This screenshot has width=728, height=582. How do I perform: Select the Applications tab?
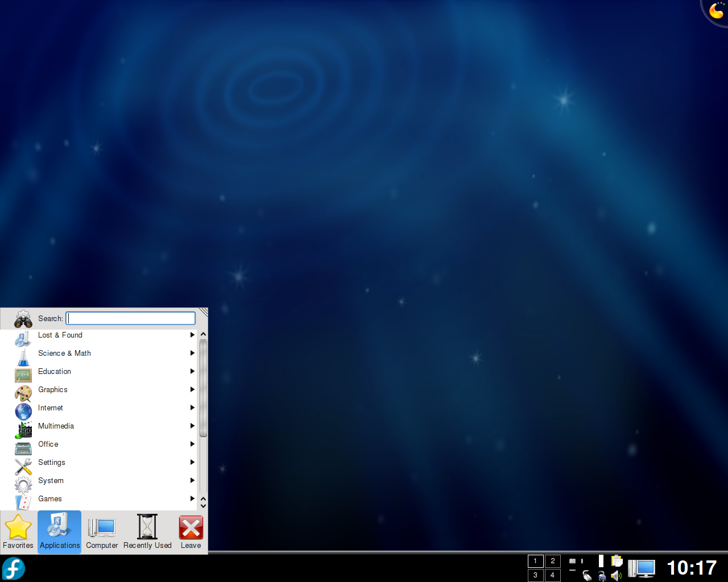[60, 532]
